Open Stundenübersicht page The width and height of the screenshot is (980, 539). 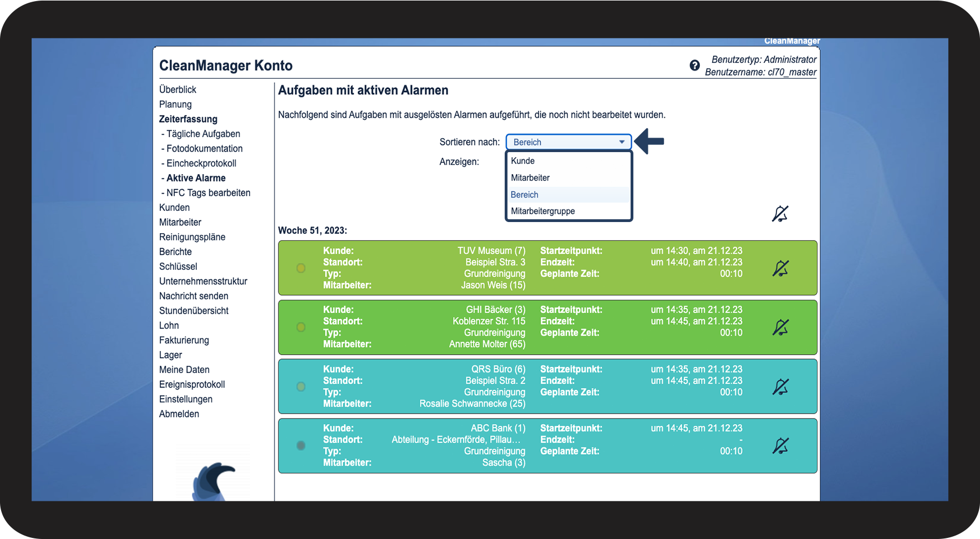(194, 311)
